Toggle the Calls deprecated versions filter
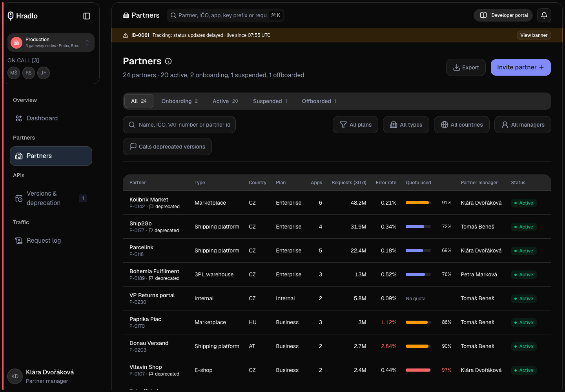The height and width of the screenshot is (392, 565). coord(167,147)
